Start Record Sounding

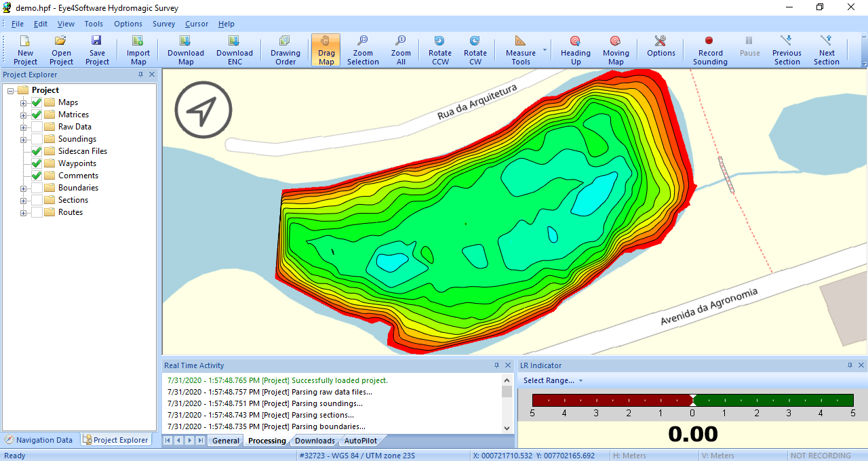(x=710, y=50)
